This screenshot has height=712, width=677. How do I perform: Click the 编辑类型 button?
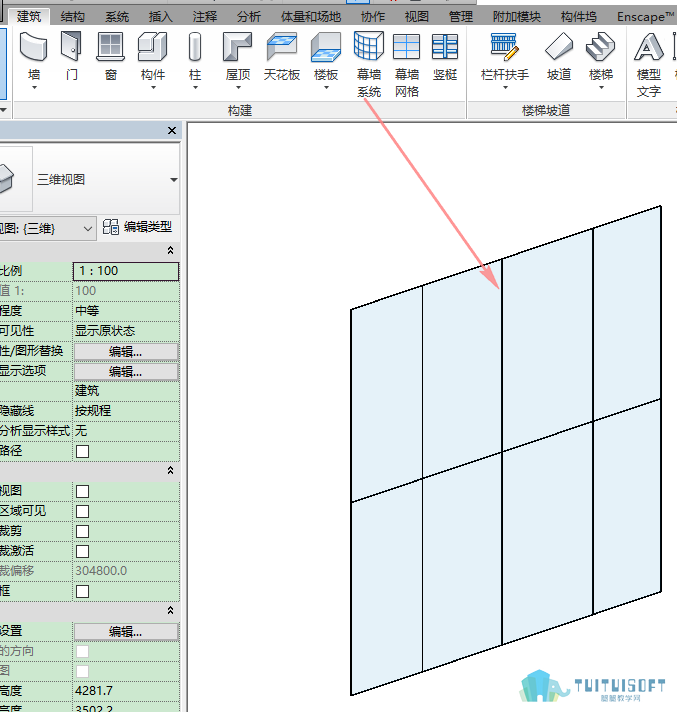(138, 227)
